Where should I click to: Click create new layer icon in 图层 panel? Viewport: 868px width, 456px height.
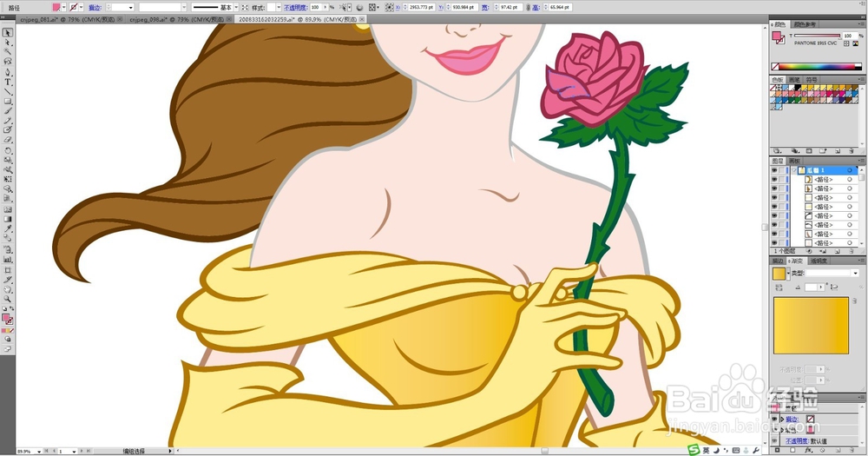[837, 251]
